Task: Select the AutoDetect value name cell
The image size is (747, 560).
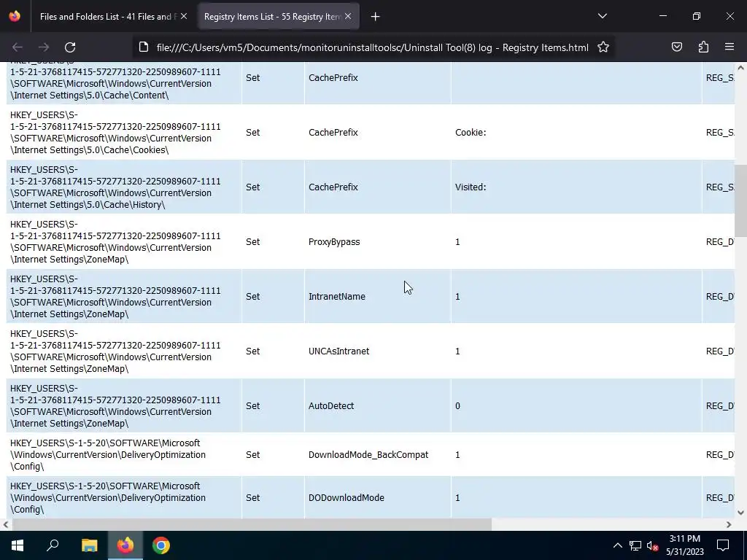Action: coord(377,405)
